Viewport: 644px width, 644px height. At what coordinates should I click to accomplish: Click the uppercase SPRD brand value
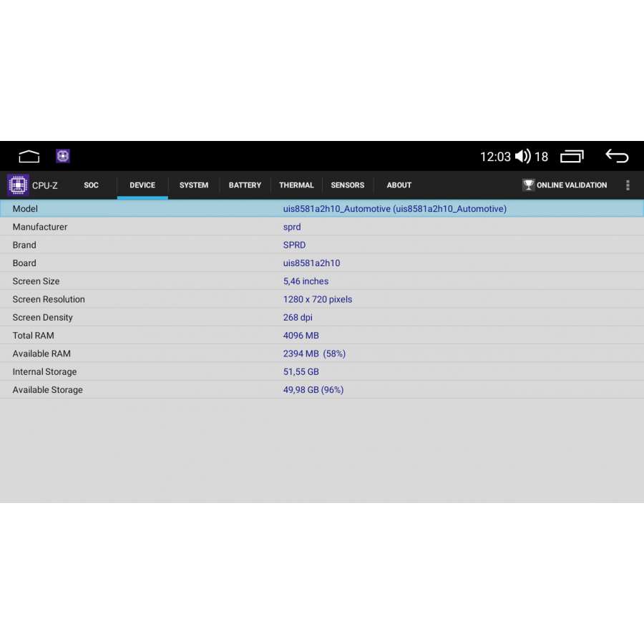295,245
